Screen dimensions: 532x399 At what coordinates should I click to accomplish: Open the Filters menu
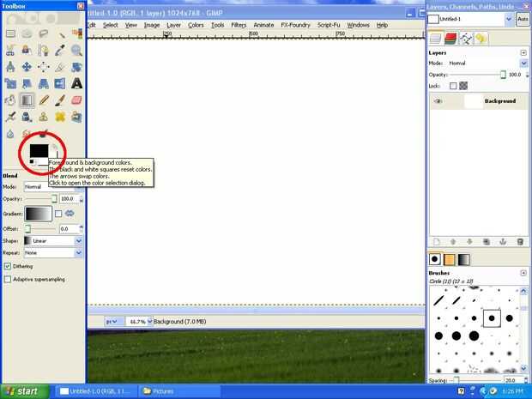[239, 25]
